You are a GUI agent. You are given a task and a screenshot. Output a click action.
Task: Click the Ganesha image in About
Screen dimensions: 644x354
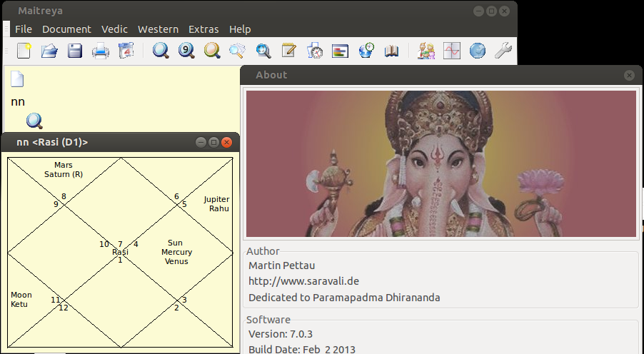pyautogui.click(x=441, y=163)
